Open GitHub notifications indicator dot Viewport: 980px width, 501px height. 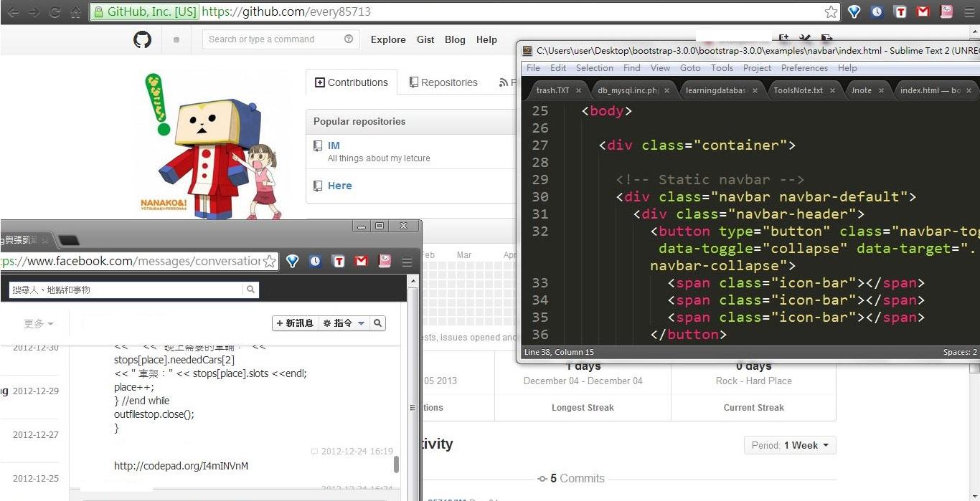[x=176, y=40]
